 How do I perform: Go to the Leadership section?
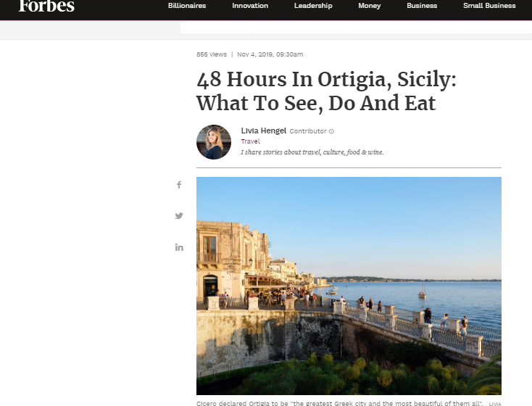pyautogui.click(x=313, y=6)
